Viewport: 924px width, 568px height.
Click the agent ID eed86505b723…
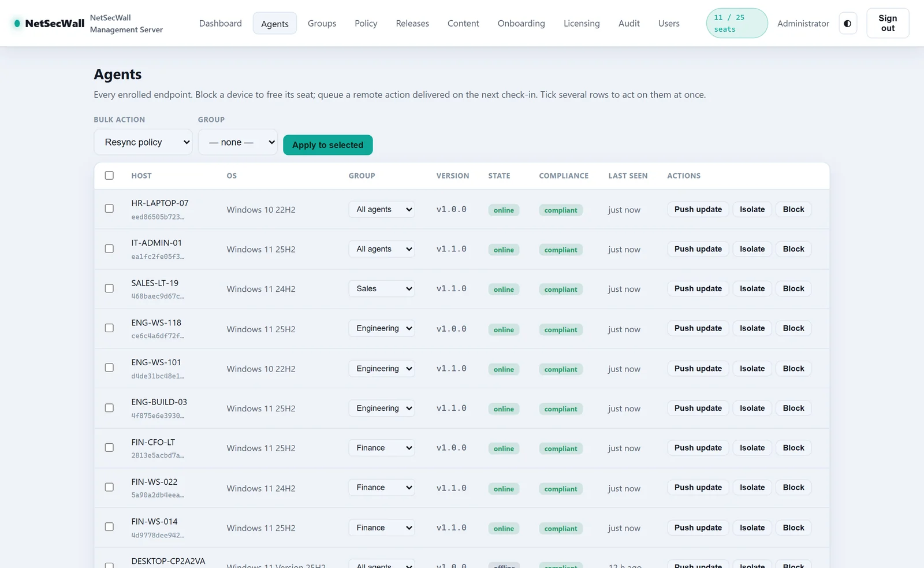point(158,217)
